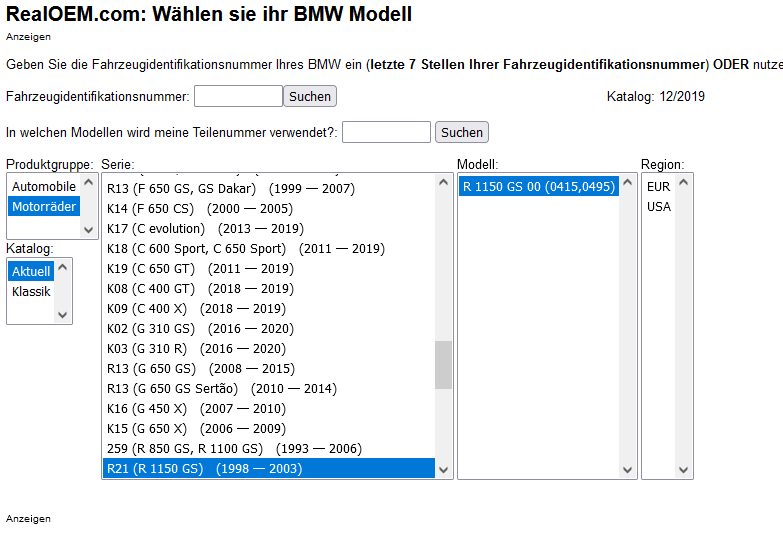Click the Serie list scrollbar thumb
This screenshot has height=555, width=783.
pos(443,365)
